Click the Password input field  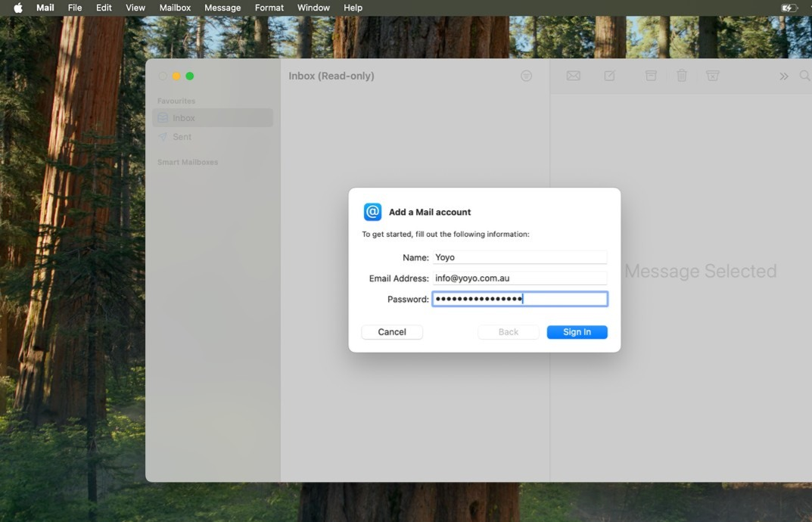tap(520, 299)
